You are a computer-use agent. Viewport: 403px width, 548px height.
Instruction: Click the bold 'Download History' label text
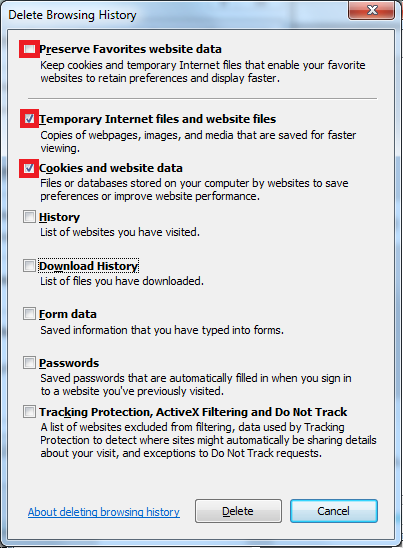(x=88, y=266)
